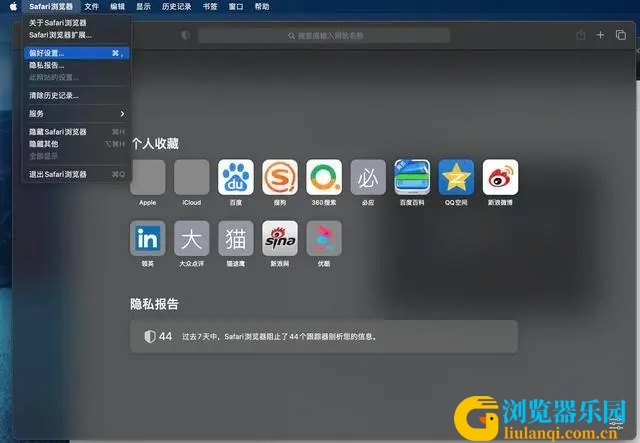Screen dimensions: 640x443
Task: Open the 文件 menu
Action: click(91, 7)
